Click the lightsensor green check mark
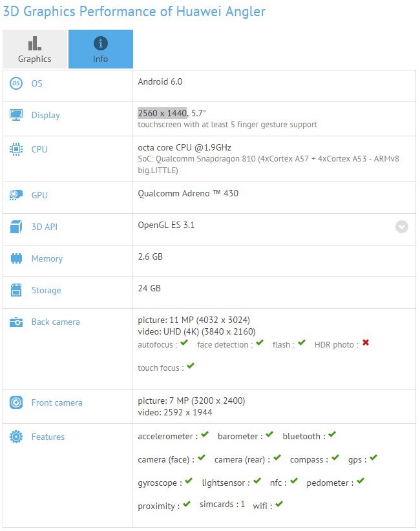The height and width of the screenshot is (531, 420). [257, 481]
